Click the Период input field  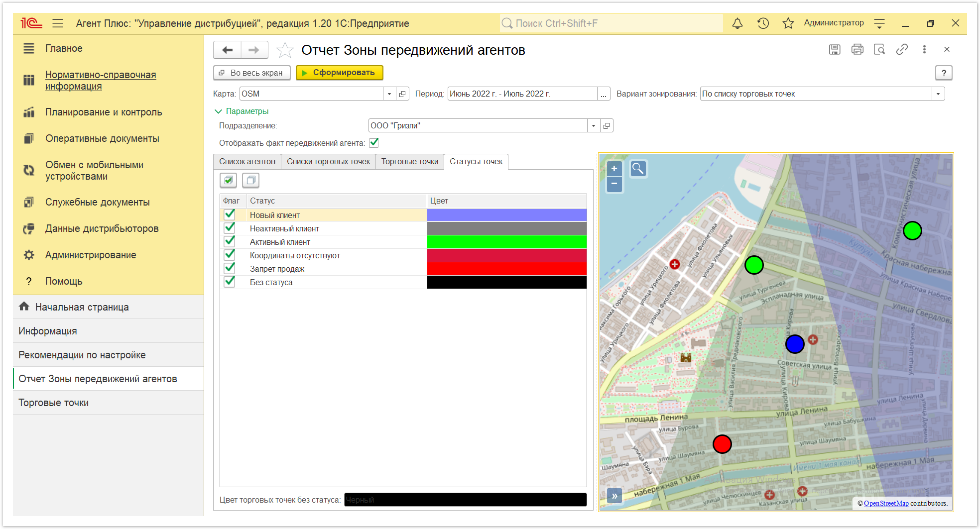522,94
